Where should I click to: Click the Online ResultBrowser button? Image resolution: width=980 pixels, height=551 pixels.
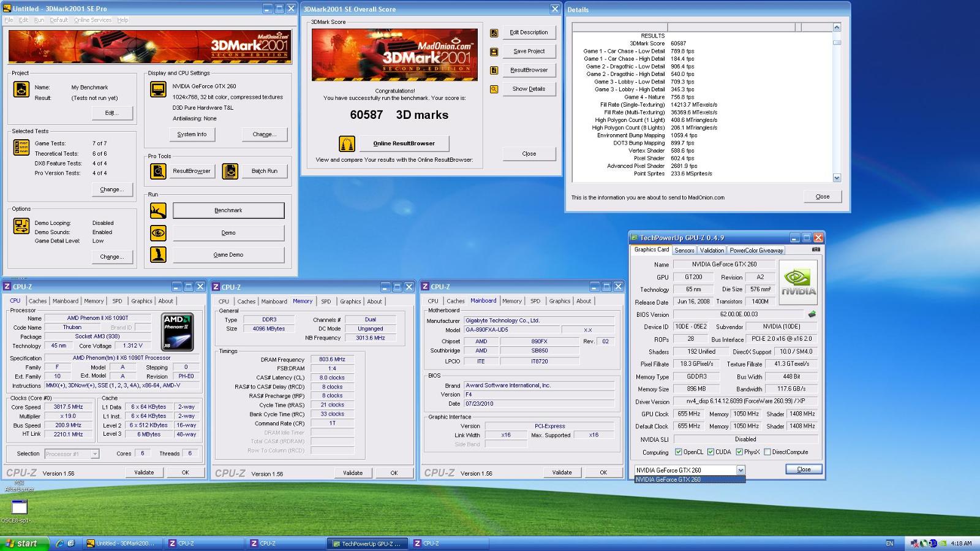pyautogui.click(x=404, y=143)
